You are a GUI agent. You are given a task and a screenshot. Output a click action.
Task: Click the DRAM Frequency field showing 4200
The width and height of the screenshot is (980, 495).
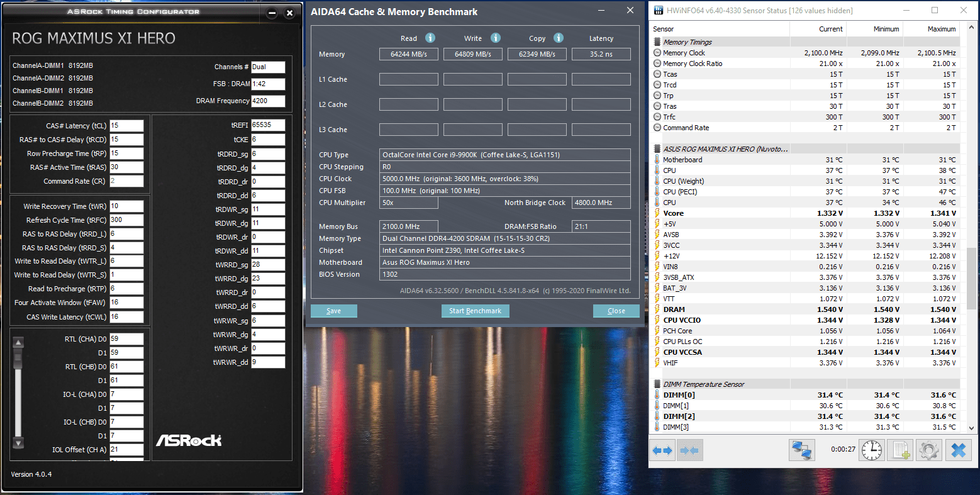[x=268, y=101]
